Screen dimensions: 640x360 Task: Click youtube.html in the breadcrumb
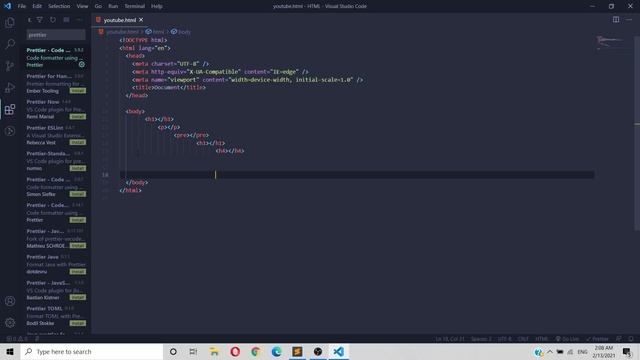tap(122, 31)
